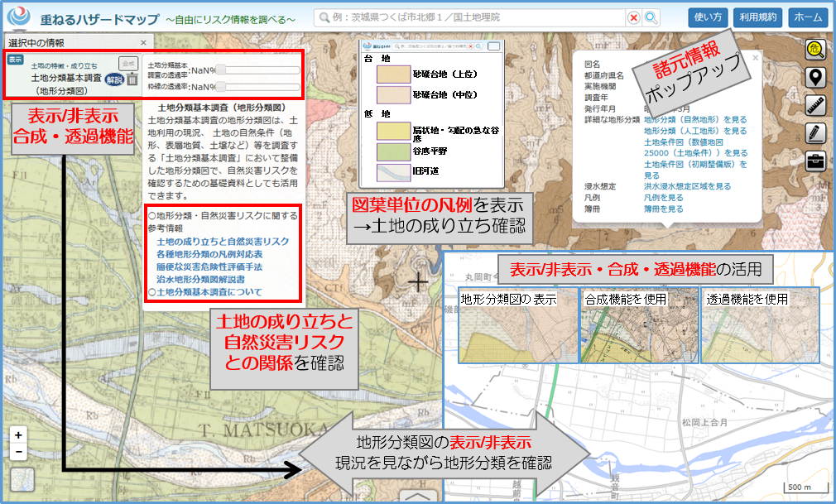Click the blue magnifier search icon
The image size is (836, 504).
651,17
